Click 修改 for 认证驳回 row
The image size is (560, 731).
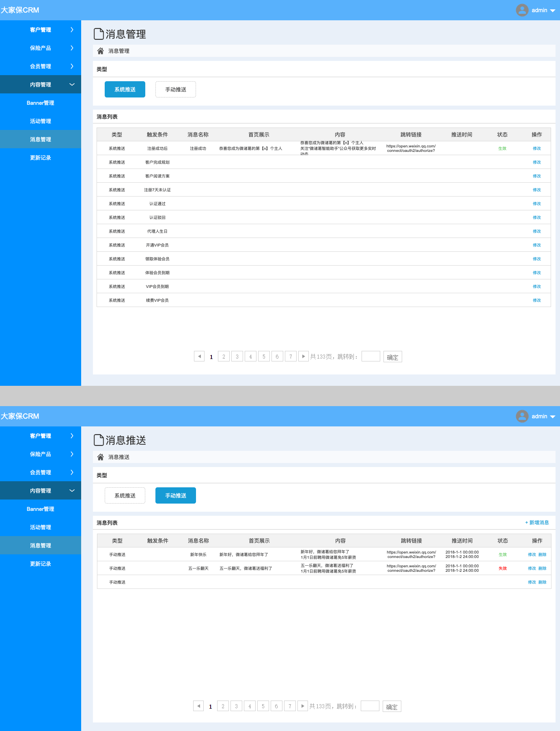[537, 217]
